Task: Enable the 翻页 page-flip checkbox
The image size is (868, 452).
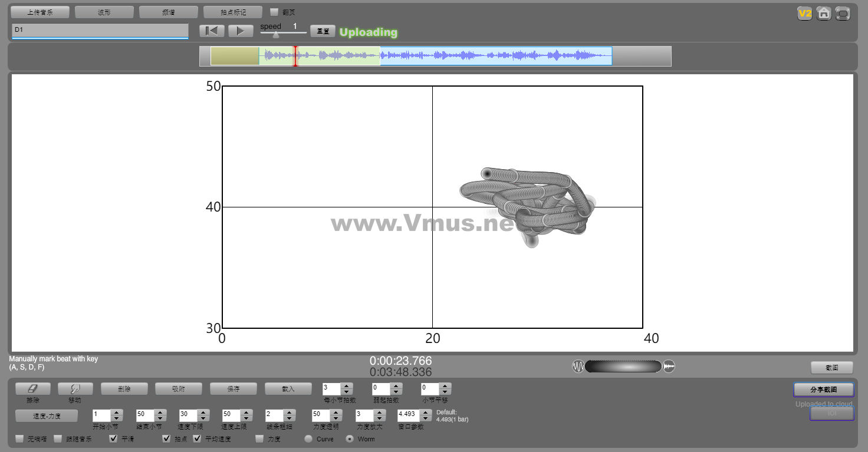Action: click(x=274, y=12)
